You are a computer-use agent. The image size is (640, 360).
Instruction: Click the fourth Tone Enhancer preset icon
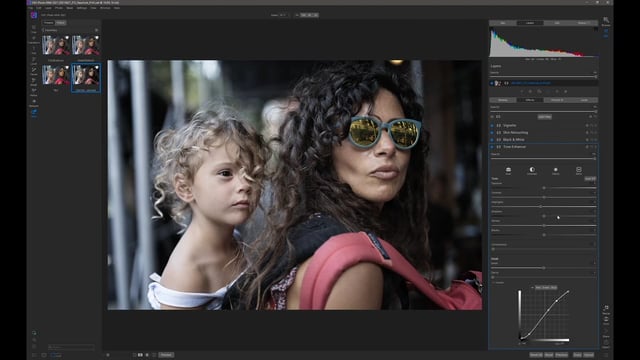point(579,170)
